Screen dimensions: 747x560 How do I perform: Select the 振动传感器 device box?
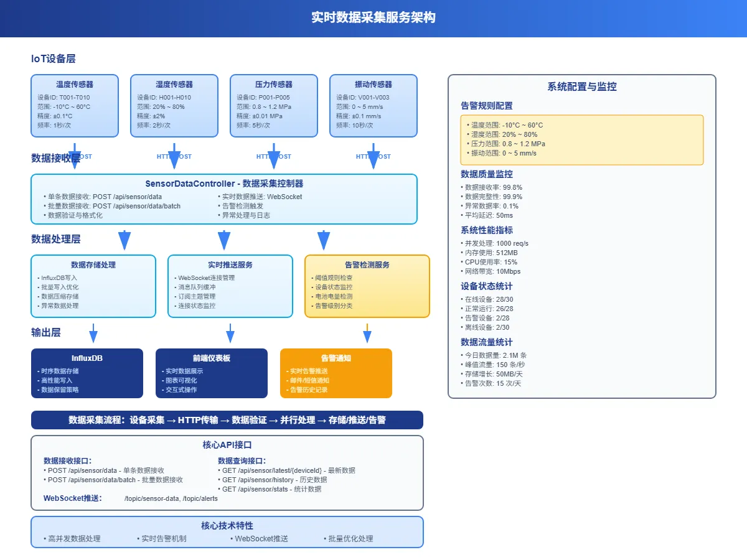tap(374, 106)
